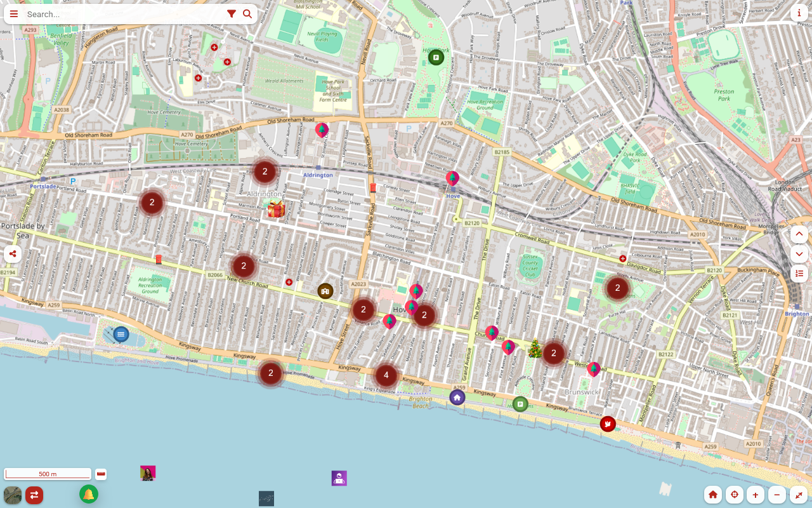Open the numbered list panel
This screenshot has height=508, width=812.
(x=799, y=274)
